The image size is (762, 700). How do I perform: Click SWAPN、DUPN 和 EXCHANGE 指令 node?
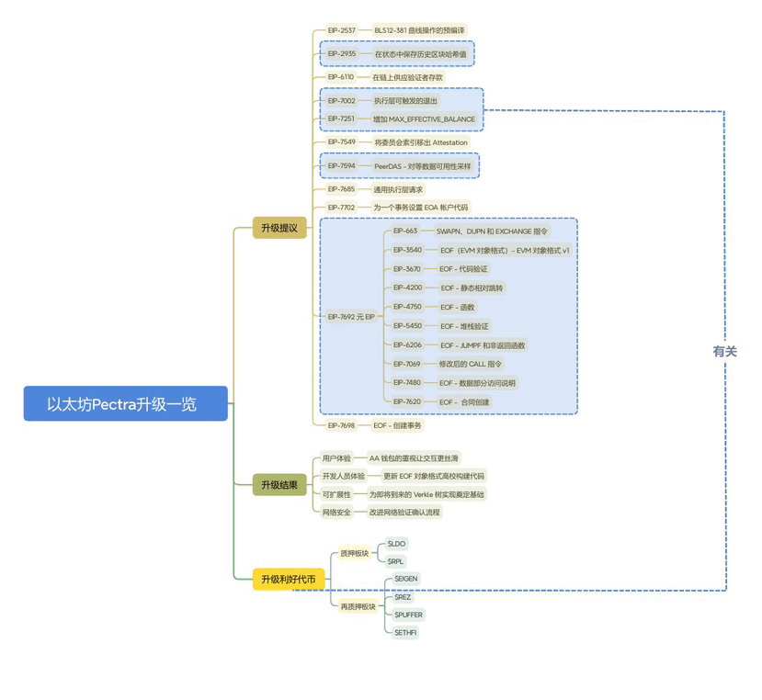492,231
